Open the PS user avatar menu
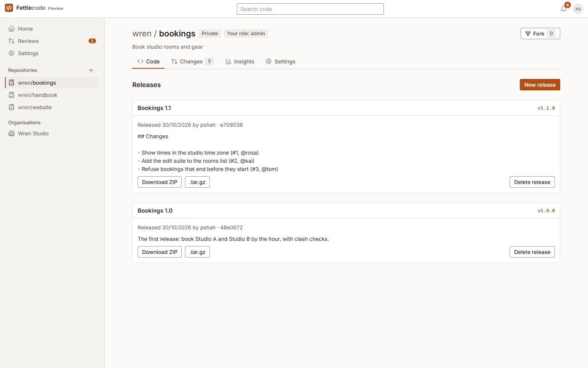Image resolution: width=588 pixels, height=368 pixels. [578, 9]
